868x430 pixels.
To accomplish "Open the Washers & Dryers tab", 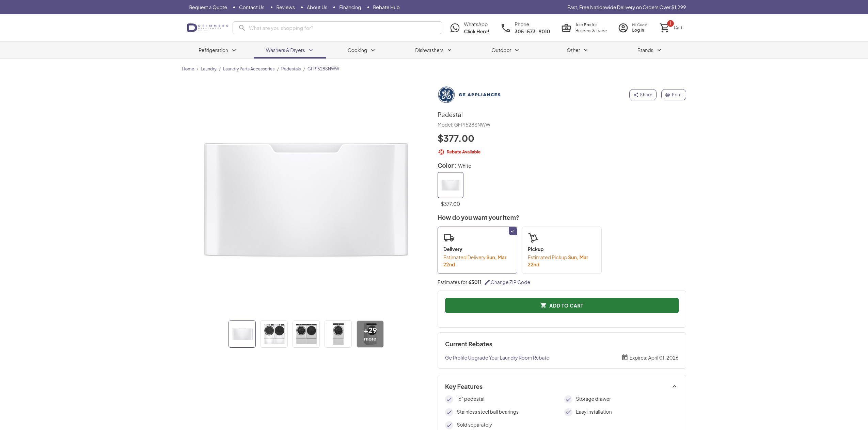I will point(289,50).
